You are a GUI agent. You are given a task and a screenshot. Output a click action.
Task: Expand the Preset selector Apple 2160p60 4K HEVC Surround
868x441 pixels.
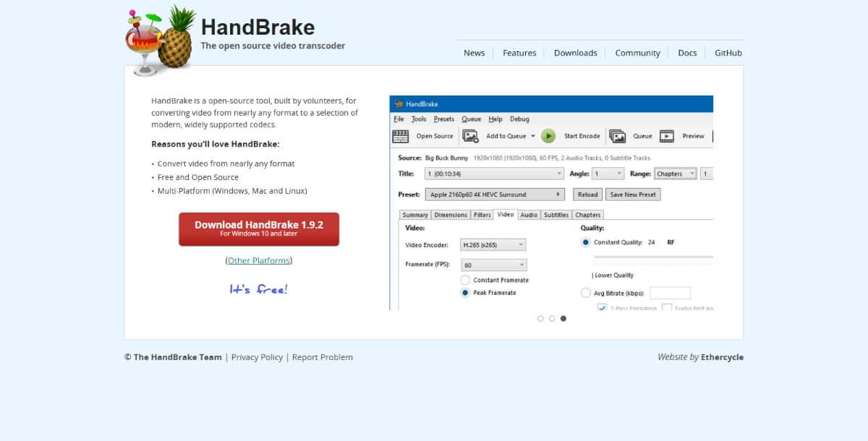(x=495, y=194)
